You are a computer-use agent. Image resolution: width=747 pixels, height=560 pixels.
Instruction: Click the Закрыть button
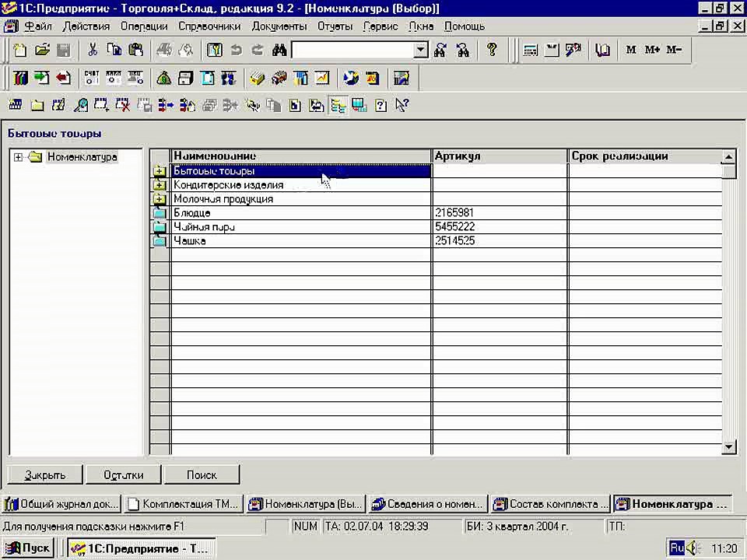click(x=45, y=474)
